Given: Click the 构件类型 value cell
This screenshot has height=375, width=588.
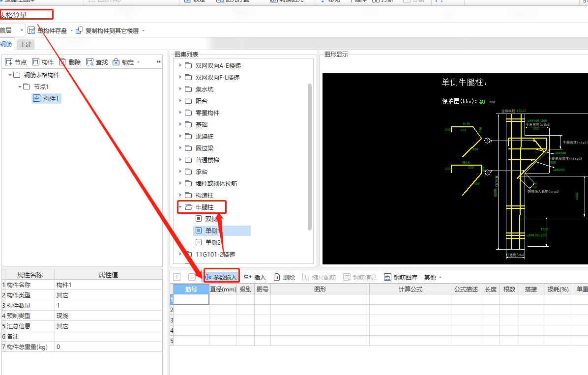Looking at the screenshot, I should pyautogui.click(x=108, y=295).
